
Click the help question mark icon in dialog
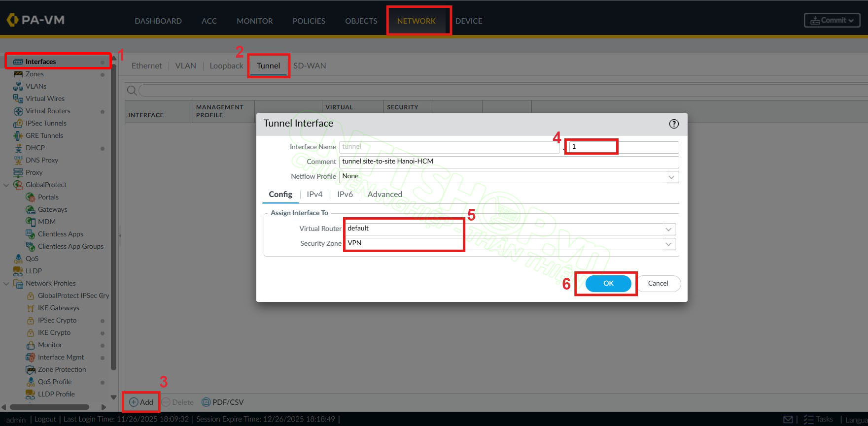[674, 124]
